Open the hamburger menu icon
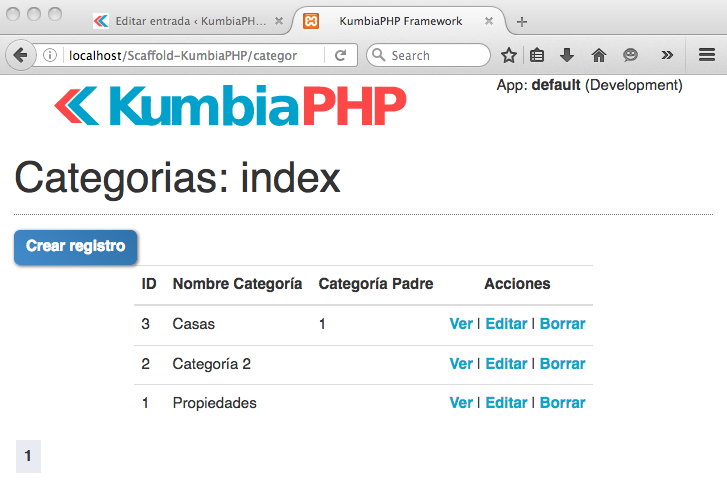Image resolution: width=727 pixels, height=493 pixels. 707,55
